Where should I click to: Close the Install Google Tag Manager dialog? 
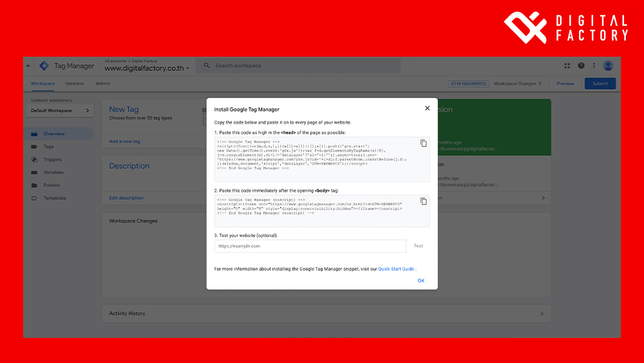point(427,108)
